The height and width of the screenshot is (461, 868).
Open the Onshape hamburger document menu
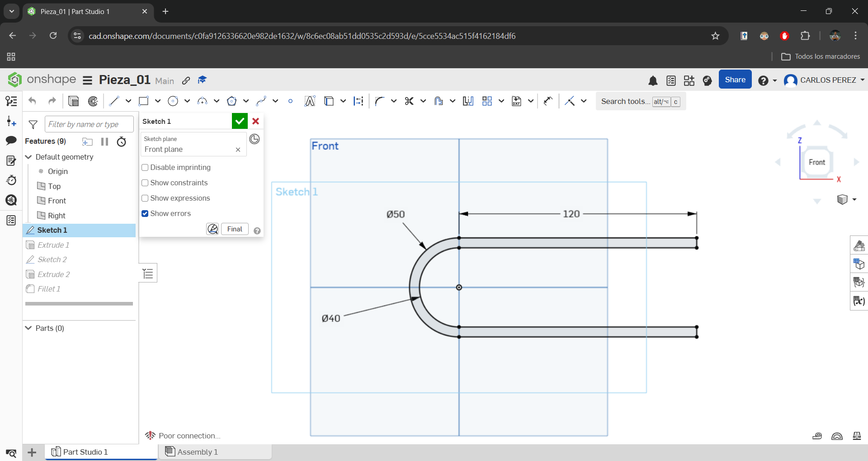point(87,80)
